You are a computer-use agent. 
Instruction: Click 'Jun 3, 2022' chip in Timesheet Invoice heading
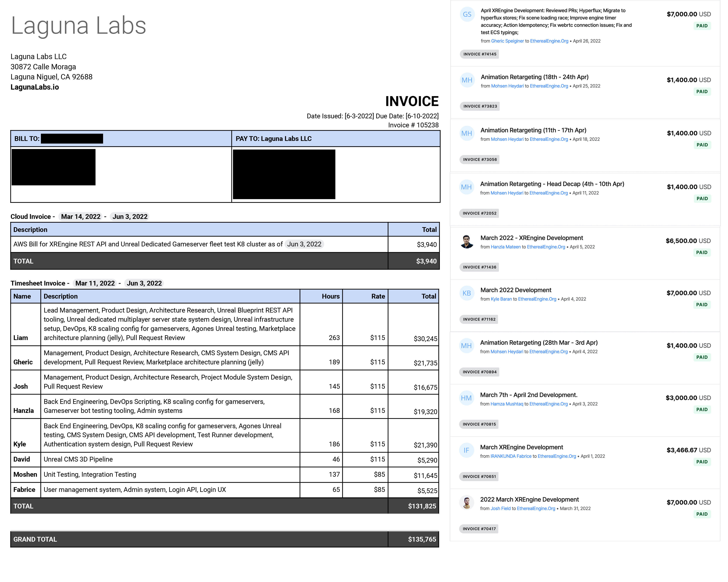(144, 283)
